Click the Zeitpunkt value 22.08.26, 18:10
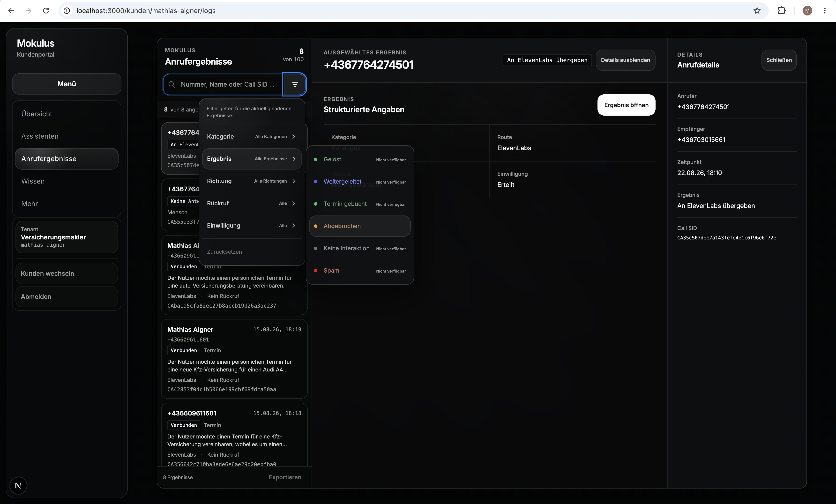The width and height of the screenshot is (836, 504). pyautogui.click(x=699, y=173)
